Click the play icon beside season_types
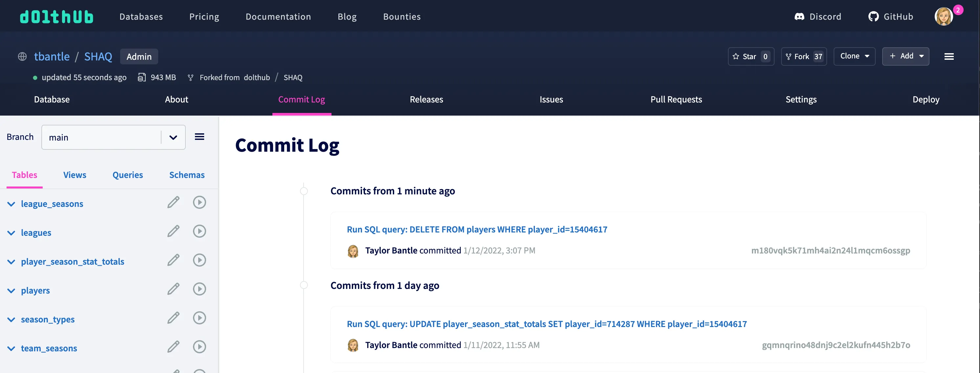The image size is (980, 373). [x=199, y=318]
